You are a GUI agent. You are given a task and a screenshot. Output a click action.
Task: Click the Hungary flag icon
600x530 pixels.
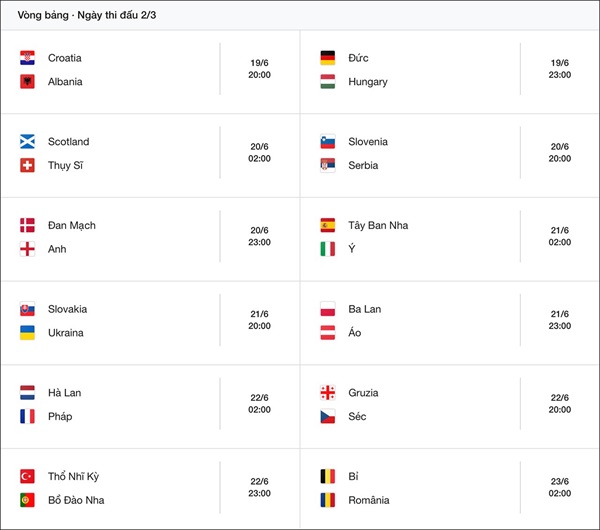pos(327,82)
